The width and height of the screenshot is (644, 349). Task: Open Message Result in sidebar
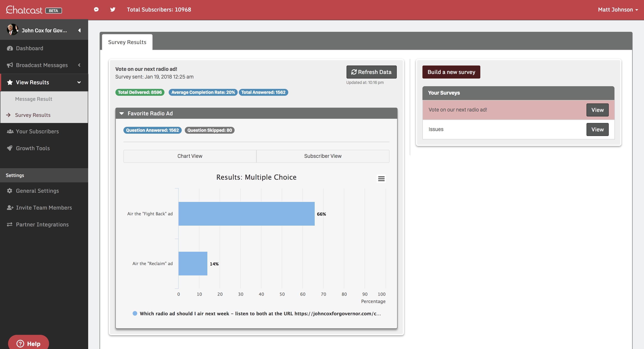pos(34,99)
